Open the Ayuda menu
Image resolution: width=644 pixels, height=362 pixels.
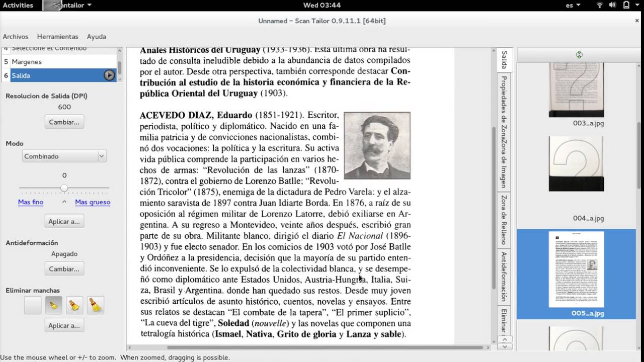coord(96,37)
